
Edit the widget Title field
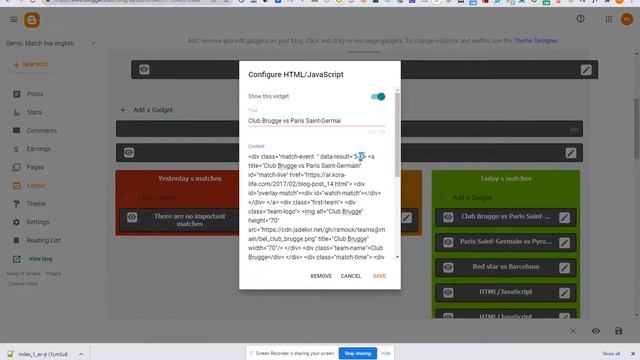[x=316, y=121]
